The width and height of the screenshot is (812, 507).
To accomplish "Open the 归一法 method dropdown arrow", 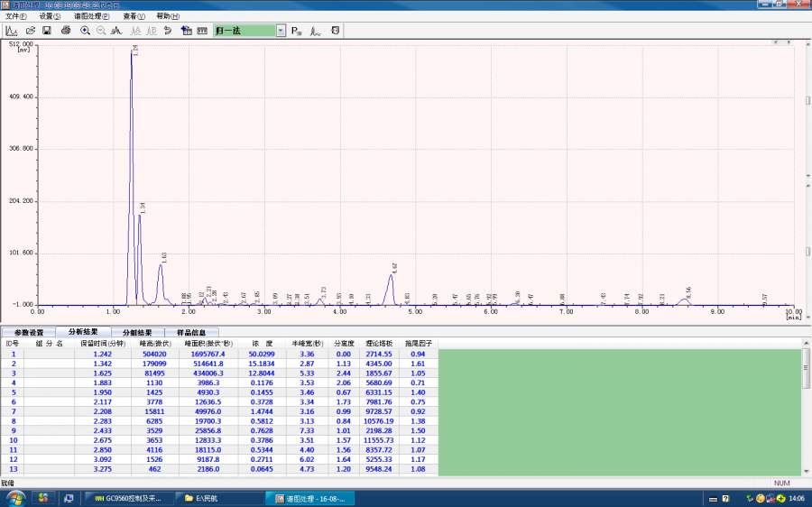I will pos(281,31).
